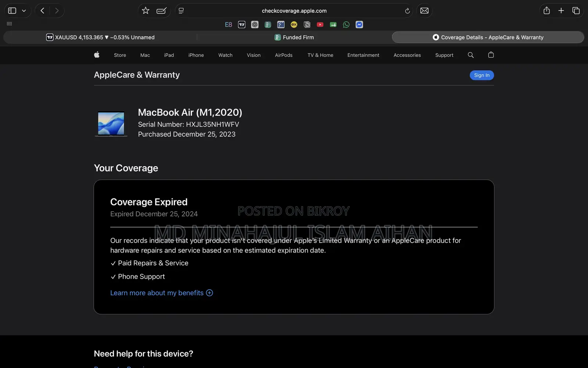Image resolution: width=588 pixels, height=368 pixels.
Task: Click the Phone Support item
Action: 138,277
